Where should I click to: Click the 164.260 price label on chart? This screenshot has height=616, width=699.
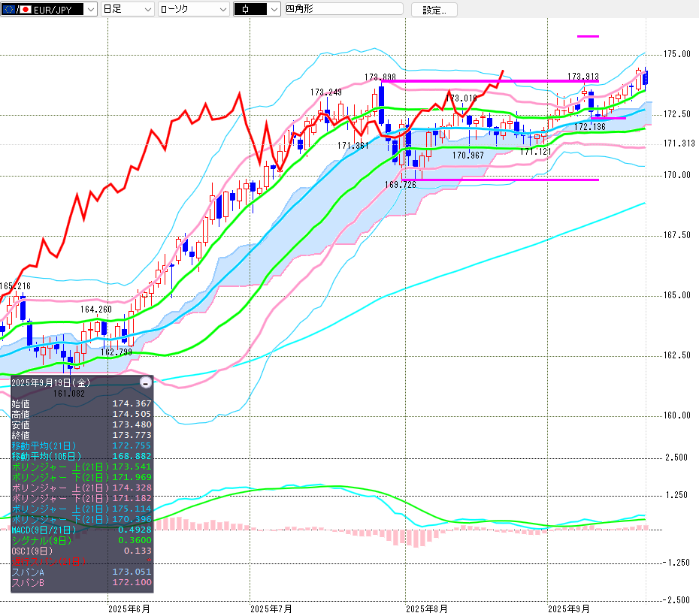(x=96, y=309)
